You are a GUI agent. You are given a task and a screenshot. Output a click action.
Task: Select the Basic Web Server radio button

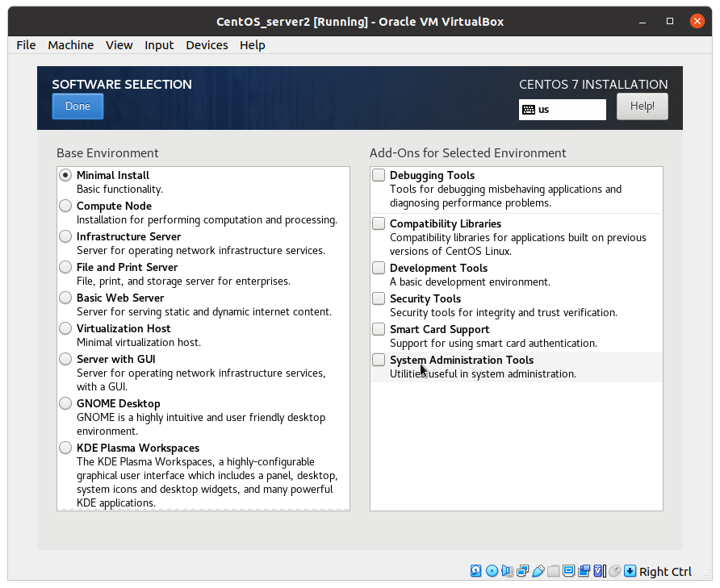coord(65,298)
